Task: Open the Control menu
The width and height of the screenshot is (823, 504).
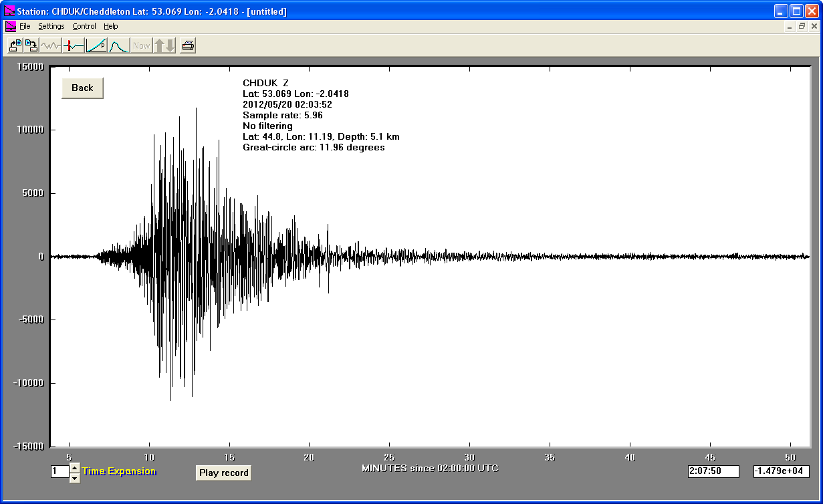Action: 84,26
